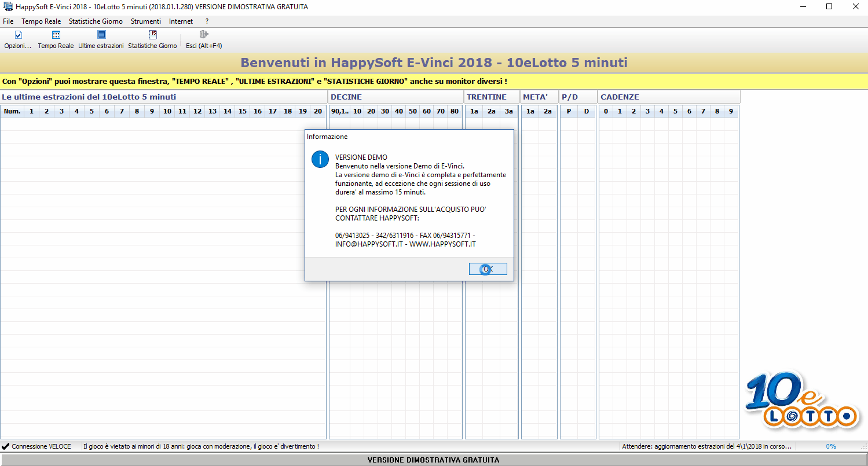
Task: Click the 50 header under DECINE
Action: click(x=412, y=111)
